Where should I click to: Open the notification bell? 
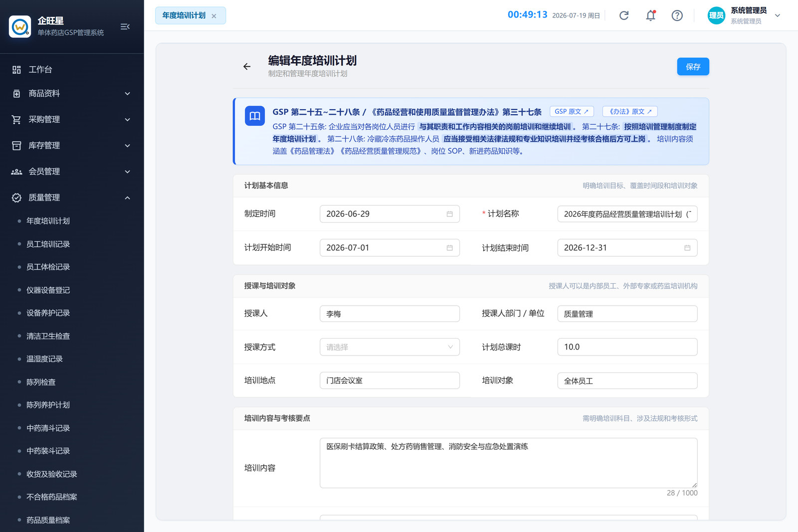650,15
